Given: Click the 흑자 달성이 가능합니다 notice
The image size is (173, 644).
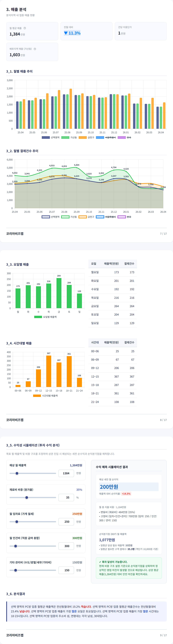Looking at the screenshot, I should tap(129, 568).
